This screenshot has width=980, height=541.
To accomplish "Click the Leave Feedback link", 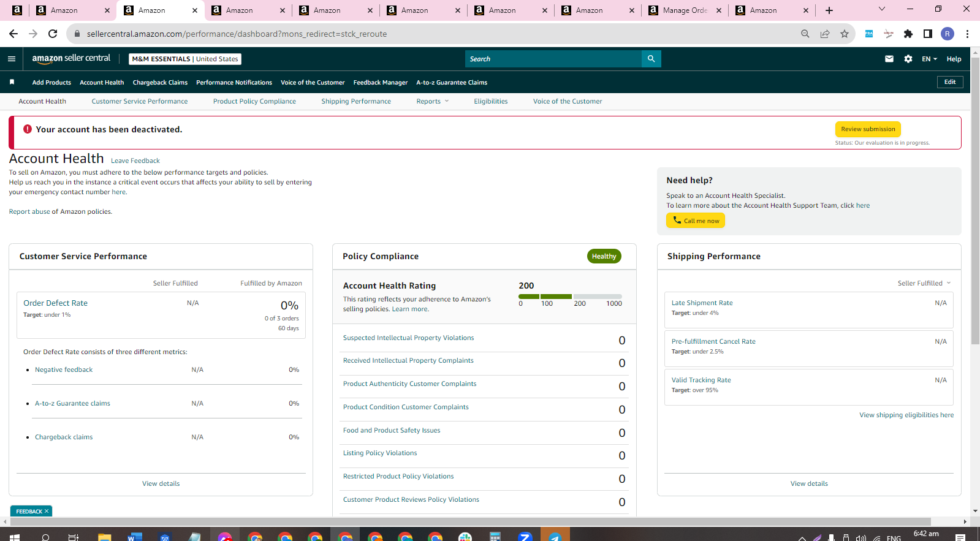I will pos(135,161).
